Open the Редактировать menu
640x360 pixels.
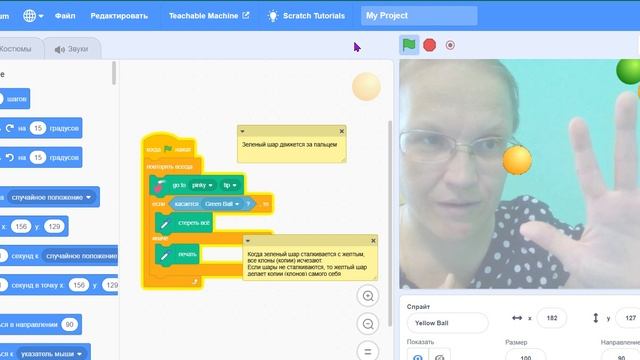(119, 16)
